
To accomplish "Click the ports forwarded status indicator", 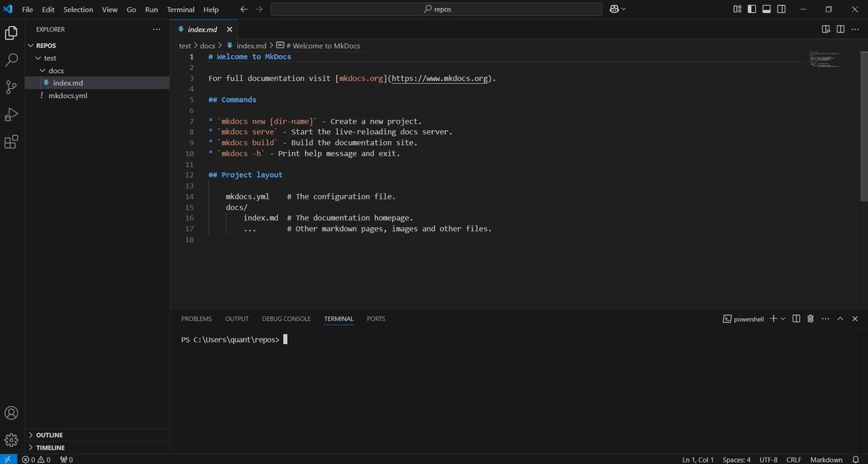I will coord(66,459).
